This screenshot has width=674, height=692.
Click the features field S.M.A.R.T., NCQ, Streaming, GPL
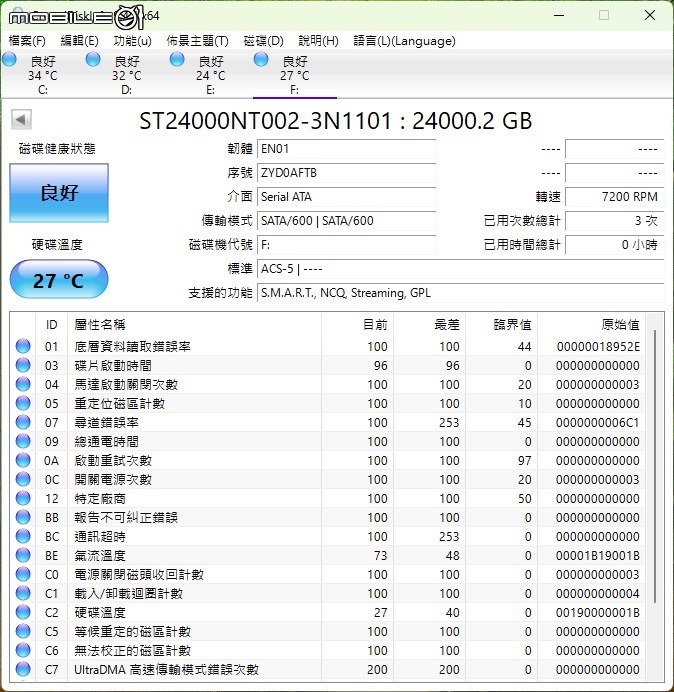pyautogui.click(x=460, y=293)
